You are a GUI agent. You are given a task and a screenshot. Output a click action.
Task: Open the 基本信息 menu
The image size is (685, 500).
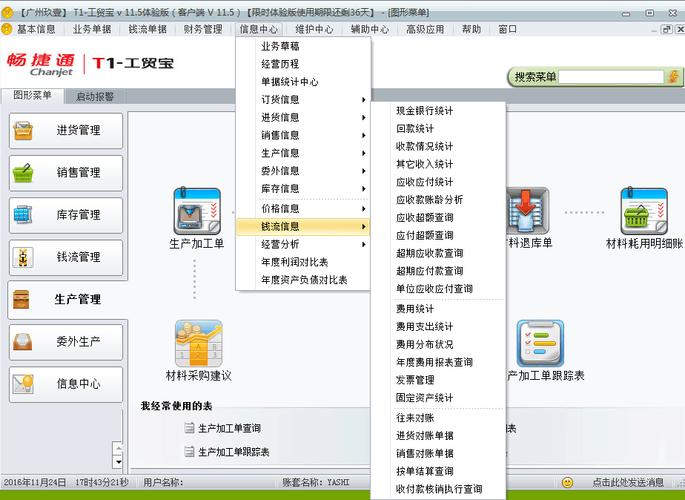36,29
